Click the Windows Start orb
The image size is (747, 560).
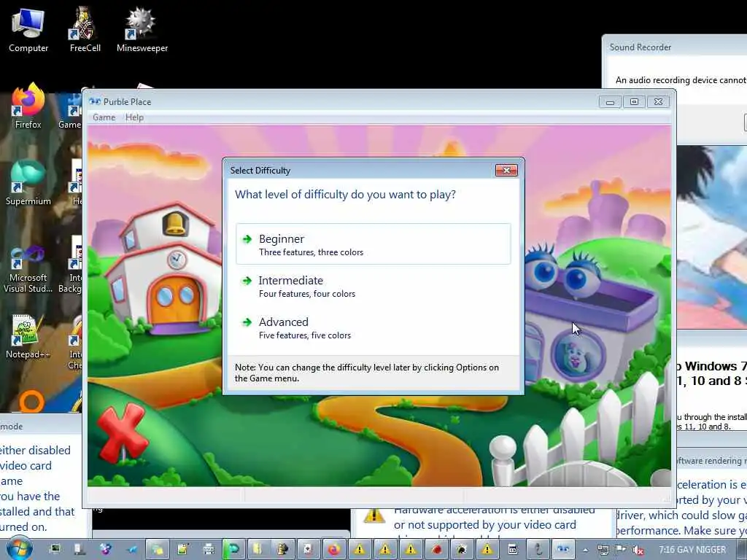pos(20,548)
